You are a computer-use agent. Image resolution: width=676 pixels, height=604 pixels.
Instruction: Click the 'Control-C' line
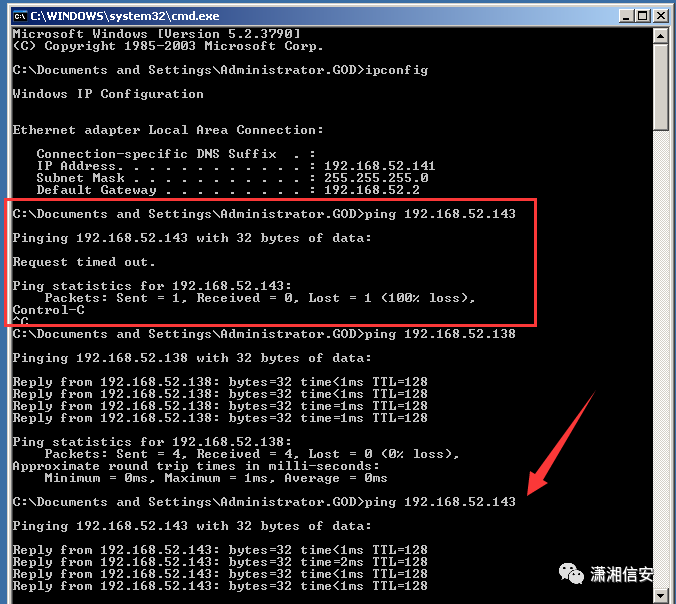[48, 310]
